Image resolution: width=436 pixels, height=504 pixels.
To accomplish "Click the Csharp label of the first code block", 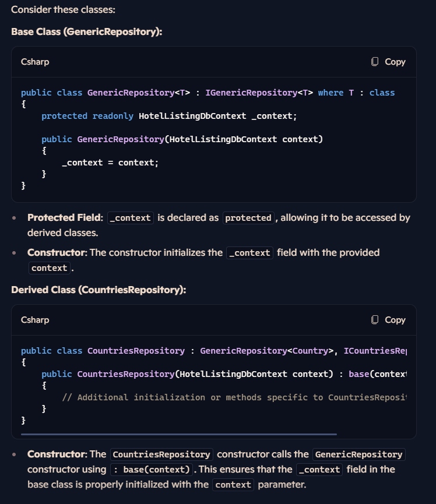I will [35, 62].
